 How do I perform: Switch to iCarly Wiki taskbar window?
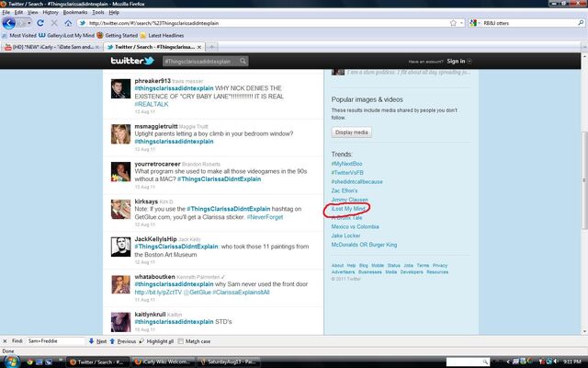[x=163, y=362]
